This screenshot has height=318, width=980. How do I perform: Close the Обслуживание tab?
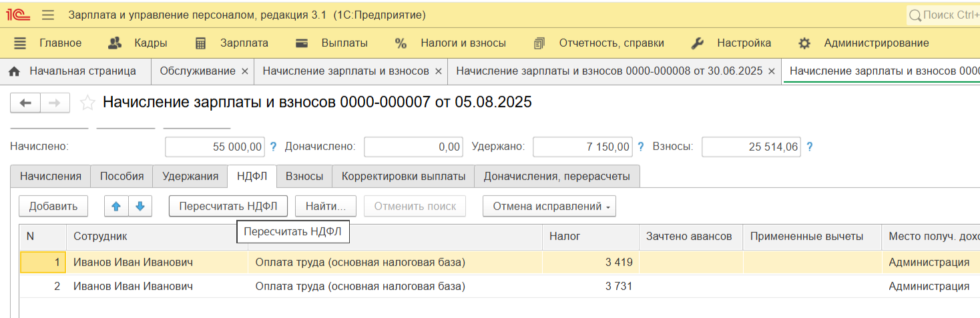pos(244,71)
